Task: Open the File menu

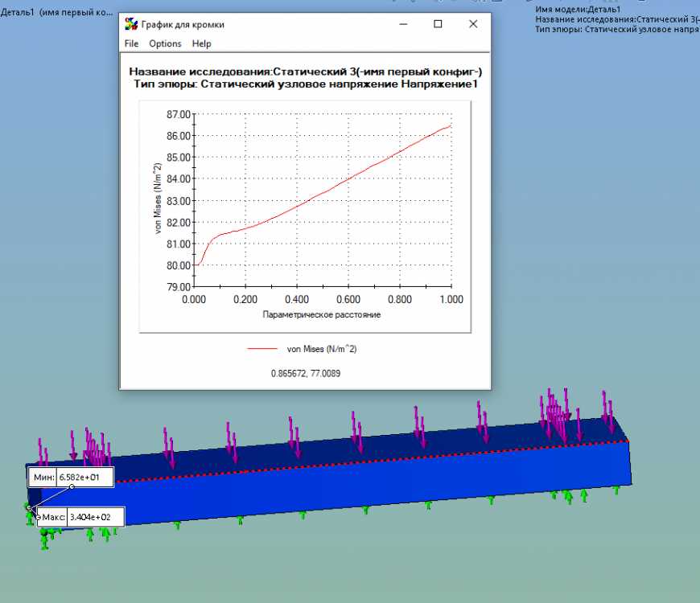Action: 131,43
